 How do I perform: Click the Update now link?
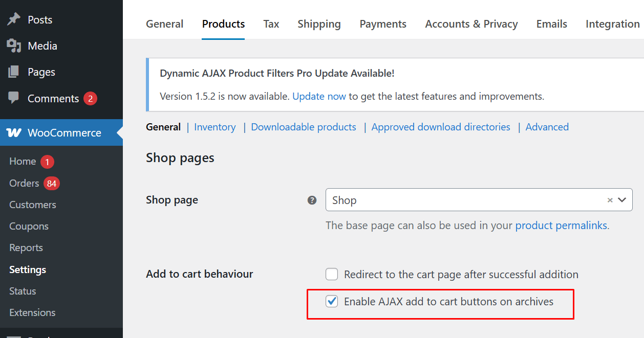[319, 96]
